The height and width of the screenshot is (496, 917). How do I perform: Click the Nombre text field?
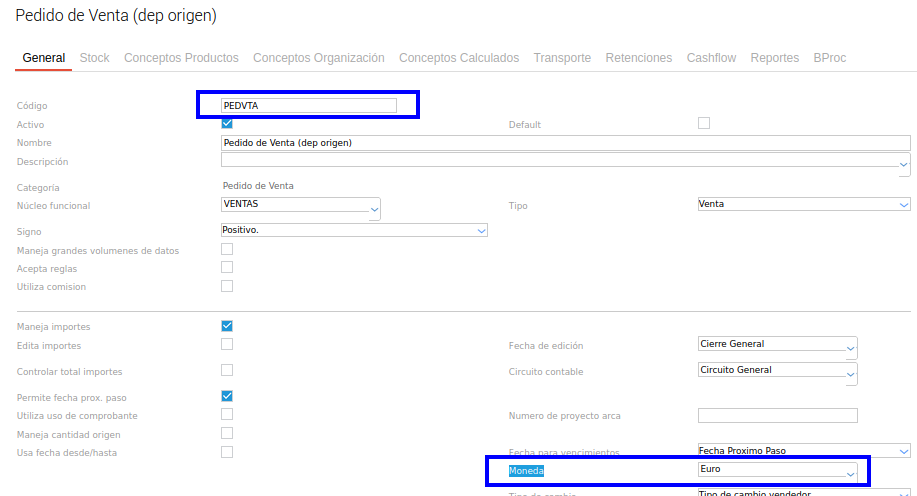click(565, 143)
